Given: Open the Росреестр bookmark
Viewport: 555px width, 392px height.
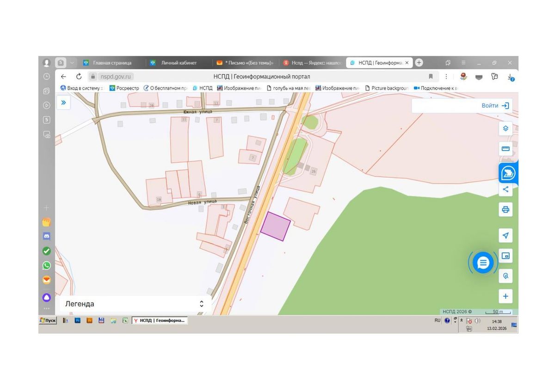Looking at the screenshot, I should coord(124,88).
